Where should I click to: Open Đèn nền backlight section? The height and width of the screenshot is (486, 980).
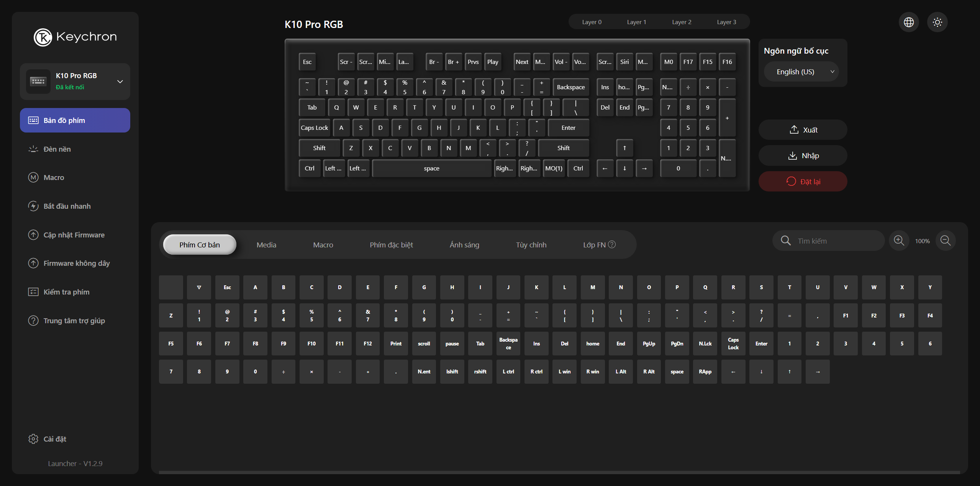pyautogui.click(x=57, y=149)
